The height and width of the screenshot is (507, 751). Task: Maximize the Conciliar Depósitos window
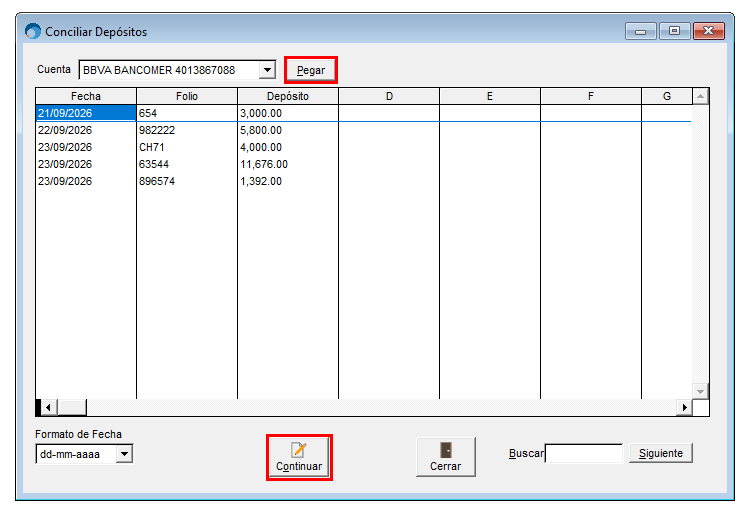point(674,31)
